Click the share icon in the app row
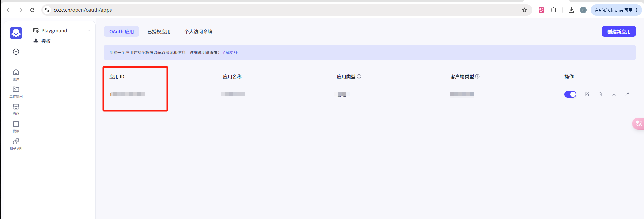Image resolution: width=644 pixels, height=219 pixels. [x=627, y=94]
